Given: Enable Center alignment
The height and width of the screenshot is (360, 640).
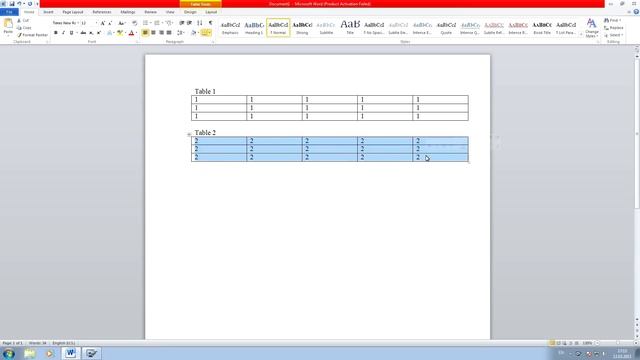Looking at the screenshot, I should coord(153,33).
